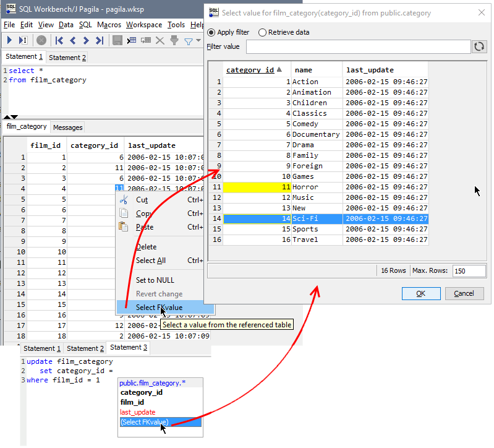Go to the previous statement
This screenshot has width=494, height=448.
coord(73,40)
